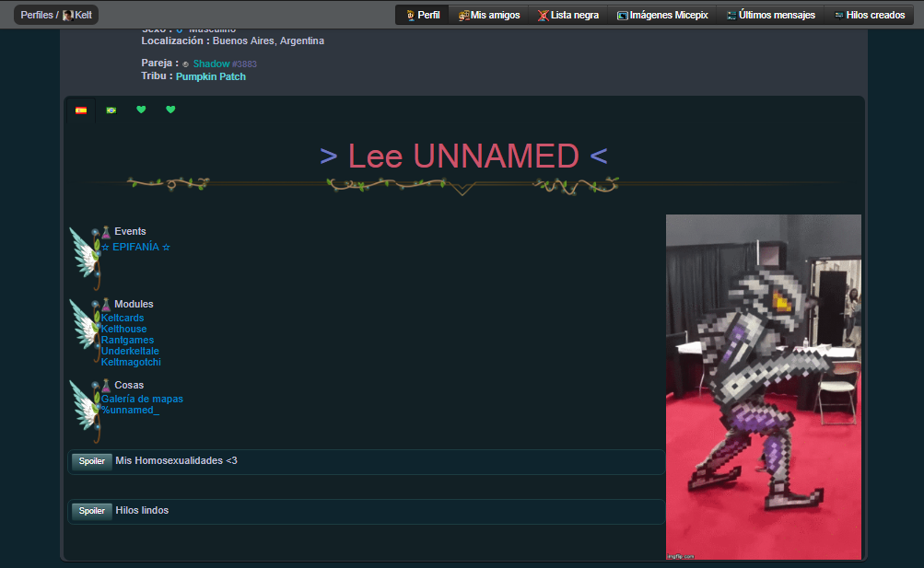Click the potion icon next to Modules
Image resolution: width=924 pixels, height=568 pixels.
106,305
